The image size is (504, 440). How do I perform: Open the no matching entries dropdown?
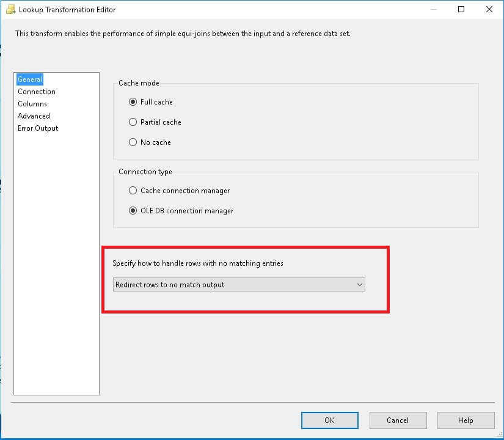click(x=239, y=285)
